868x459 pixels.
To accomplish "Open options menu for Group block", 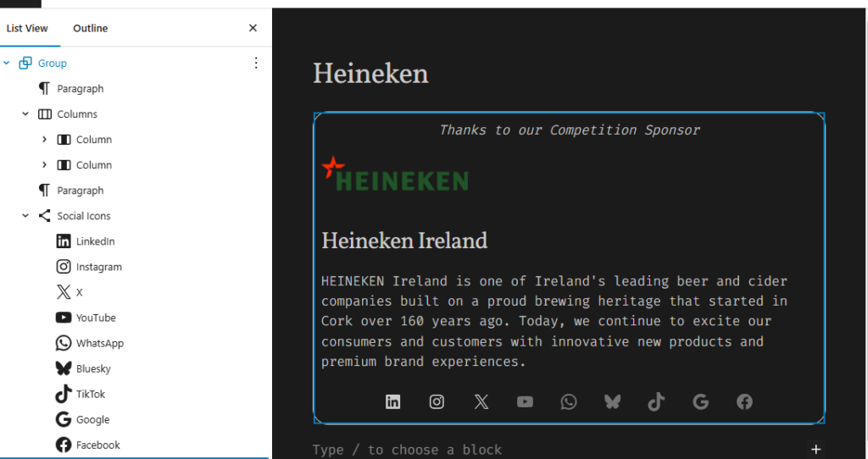I will pyautogui.click(x=256, y=63).
